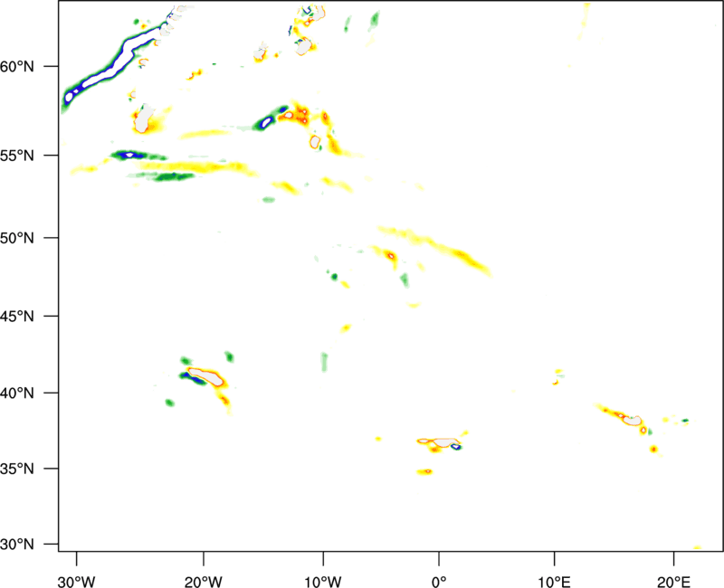Select the orange-outlined patch near 37°N 0°
The width and height of the screenshot is (724, 588).
pyautogui.click(x=442, y=443)
